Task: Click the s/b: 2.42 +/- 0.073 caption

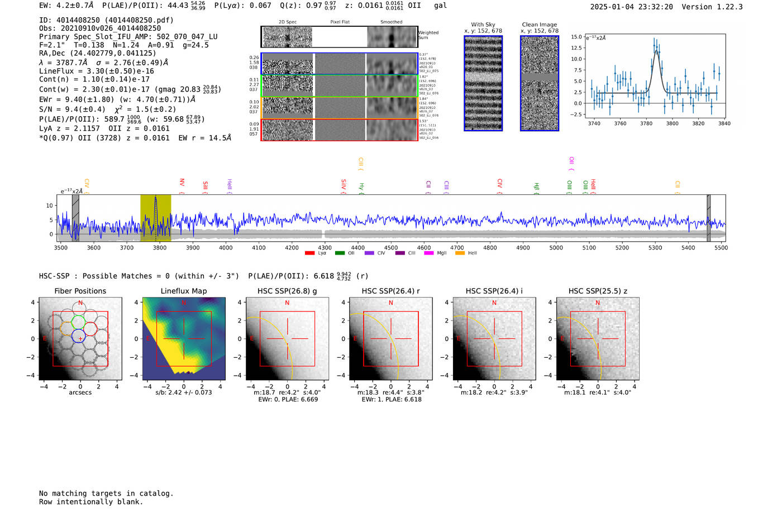Action: coord(184,392)
